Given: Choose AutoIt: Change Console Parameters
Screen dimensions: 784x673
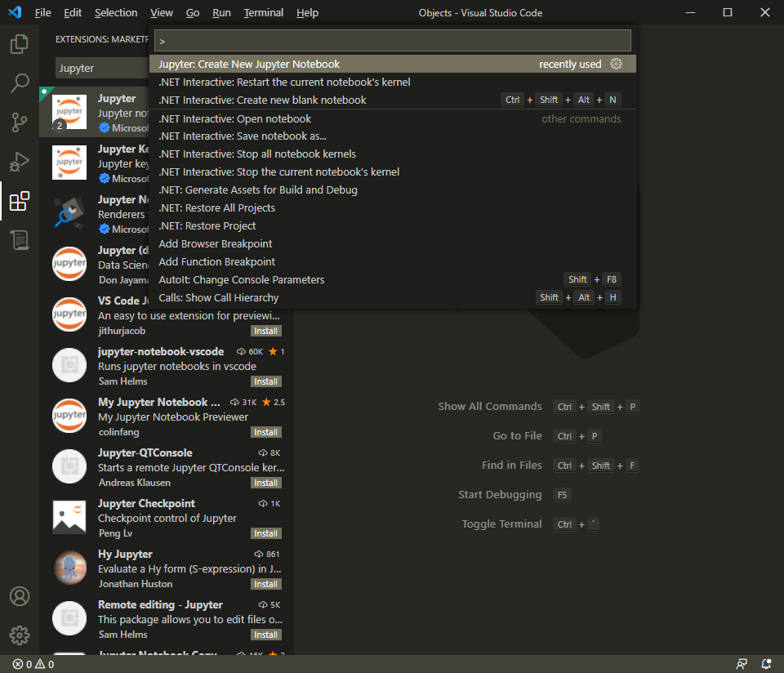Looking at the screenshot, I should click(x=393, y=280).
